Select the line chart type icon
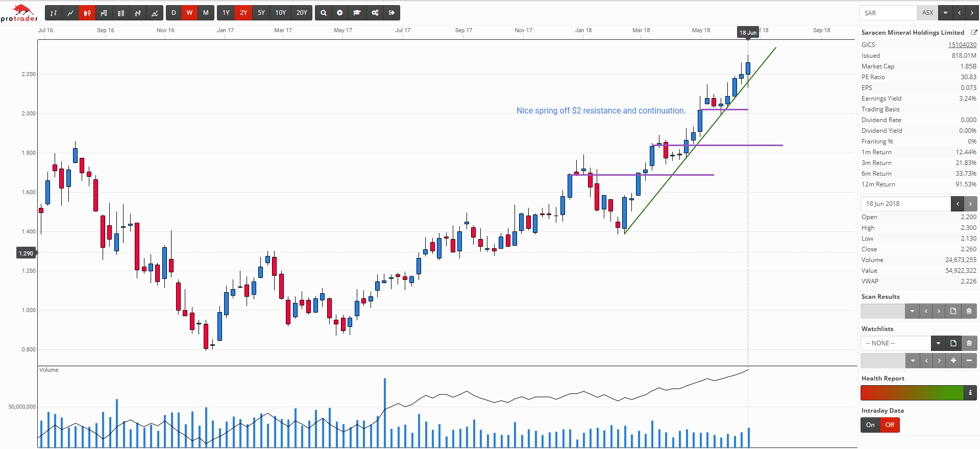980x449 pixels. coord(70,13)
